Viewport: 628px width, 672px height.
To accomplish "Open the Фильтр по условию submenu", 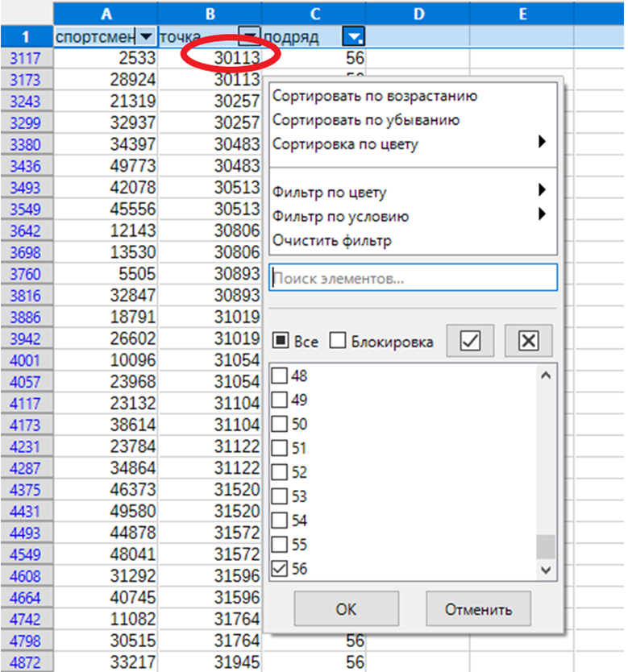I will (410, 216).
